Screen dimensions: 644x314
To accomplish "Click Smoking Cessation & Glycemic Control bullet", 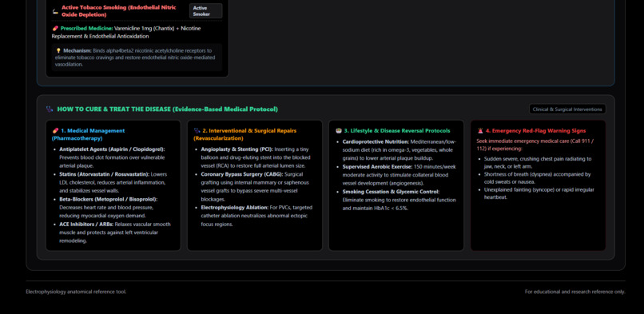I will [x=400, y=200].
